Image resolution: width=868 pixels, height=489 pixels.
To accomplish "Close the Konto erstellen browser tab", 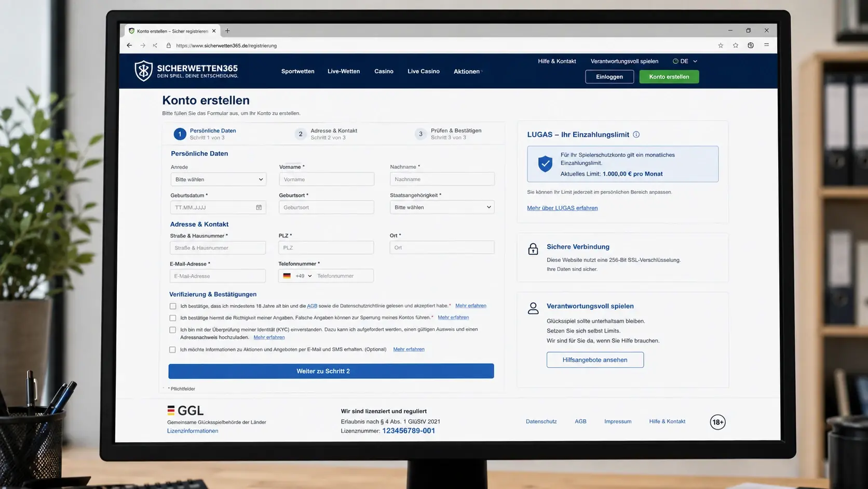I will pyautogui.click(x=214, y=31).
